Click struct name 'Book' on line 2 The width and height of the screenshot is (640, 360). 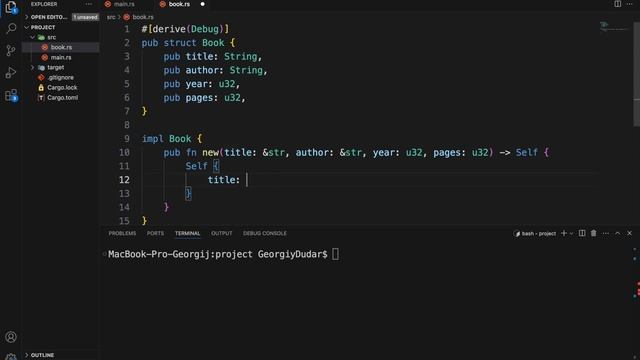(x=213, y=43)
